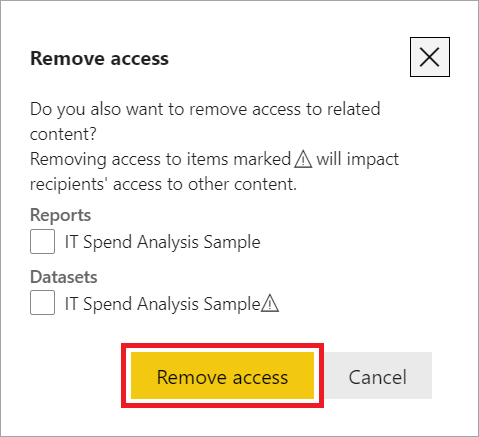The image size is (479, 437).
Task: Click the warning triangle in the description text
Action: tap(303, 159)
